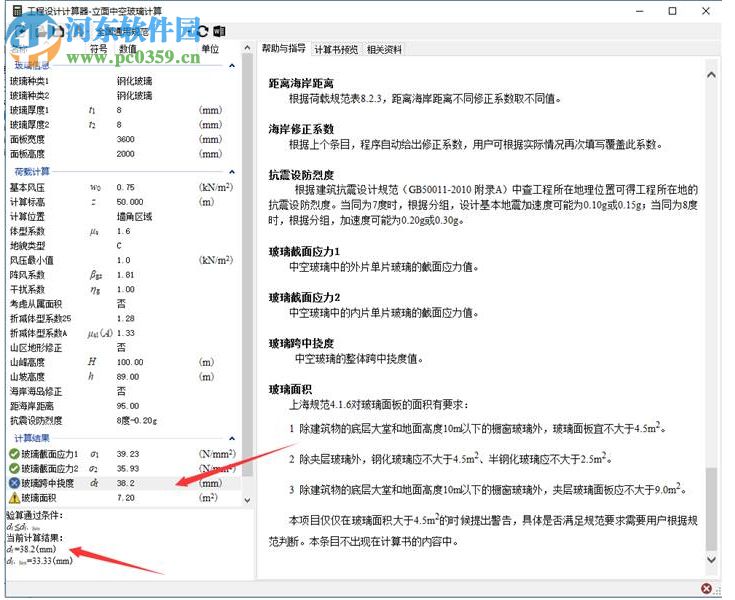735x600 pixels.
Task: Click the 折减体型系数25 value 1.28
Action: tap(126, 318)
